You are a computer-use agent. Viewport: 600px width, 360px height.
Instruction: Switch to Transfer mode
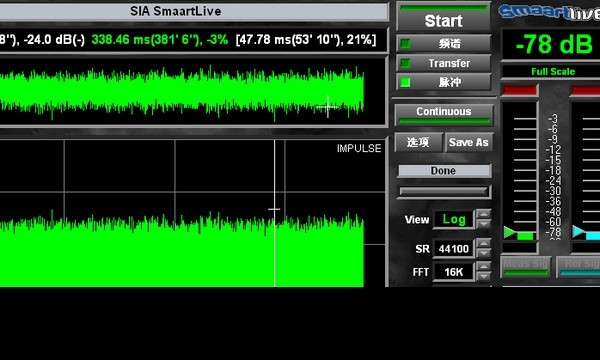(x=443, y=63)
